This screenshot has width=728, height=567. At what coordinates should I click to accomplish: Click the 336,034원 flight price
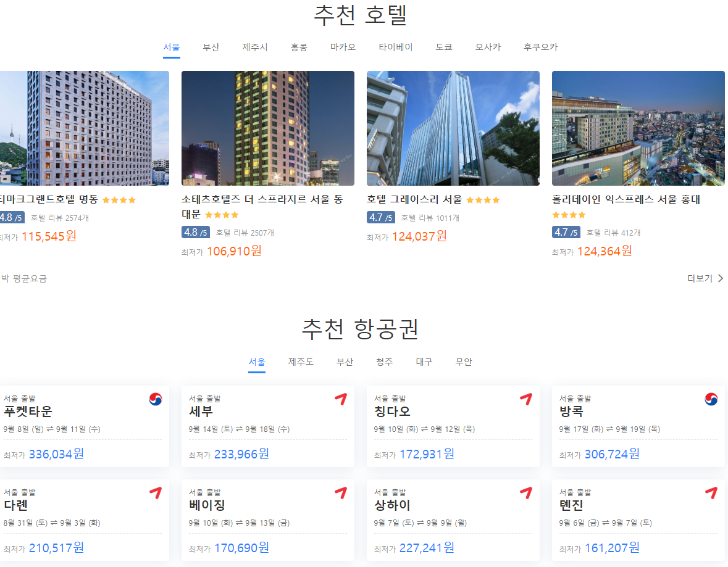point(56,454)
